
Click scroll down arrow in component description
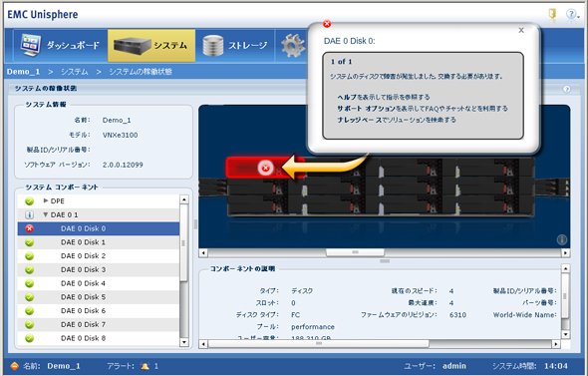(x=565, y=334)
